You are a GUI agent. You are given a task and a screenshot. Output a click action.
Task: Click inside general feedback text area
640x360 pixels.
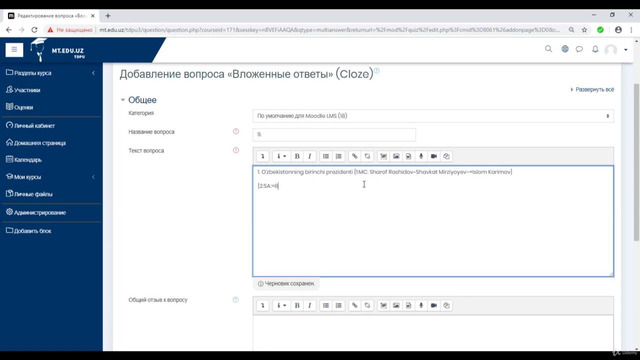pyautogui.click(x=433, y=333)
